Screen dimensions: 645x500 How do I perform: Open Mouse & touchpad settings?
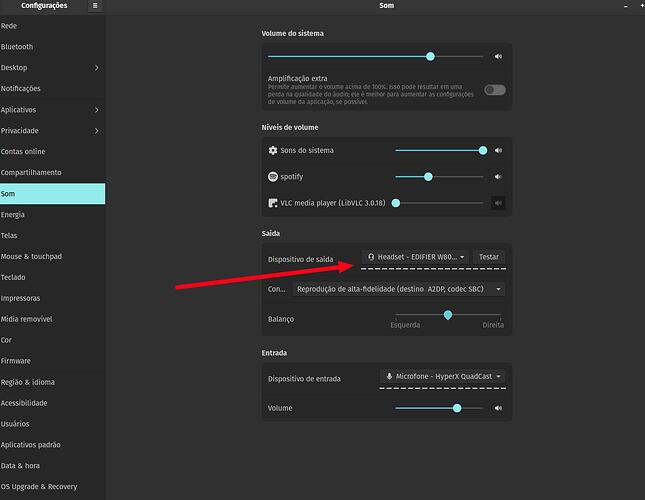click(x=53, y=256)
